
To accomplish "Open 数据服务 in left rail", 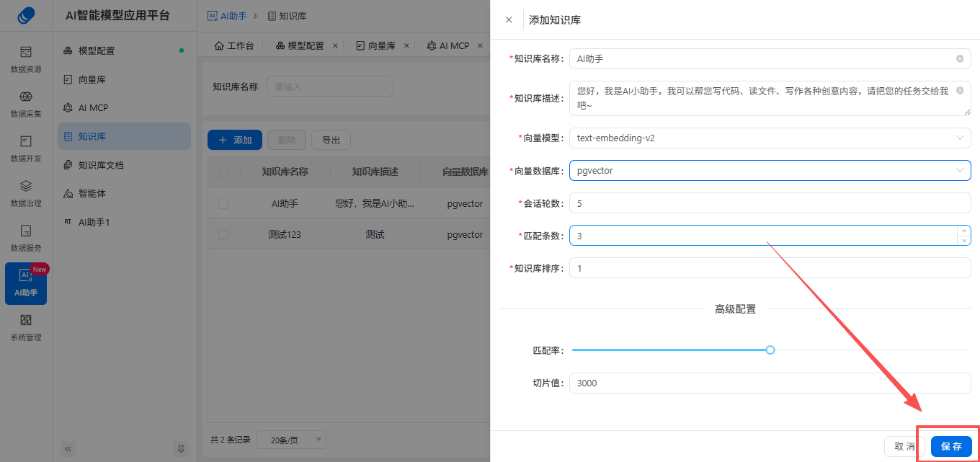I will click(x=26, y=238).
